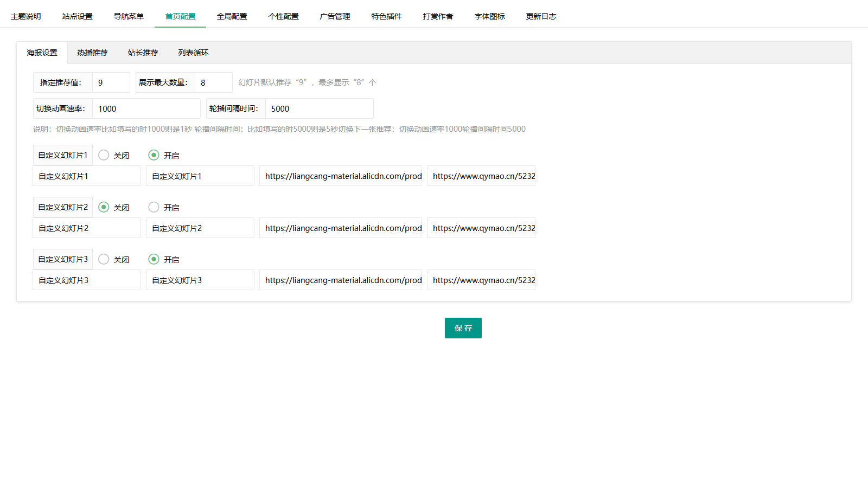Go to the 广告管理 tab
The height and width of the screenshot is (488, 868).
point(335,16)
